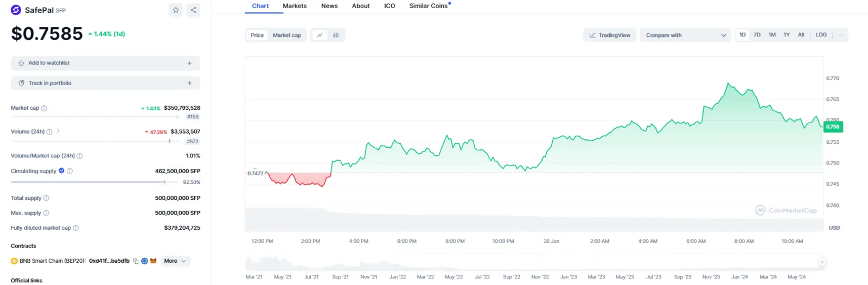Click the Track in portfolio button
The width and height of the screenshot is (868, 285).
105,83
